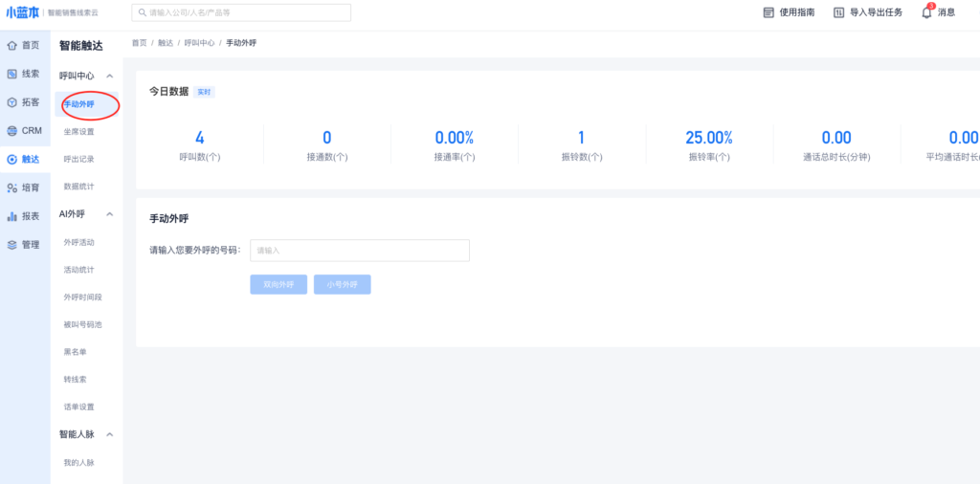
Task: Focus the top company search box
Action: 241,12
